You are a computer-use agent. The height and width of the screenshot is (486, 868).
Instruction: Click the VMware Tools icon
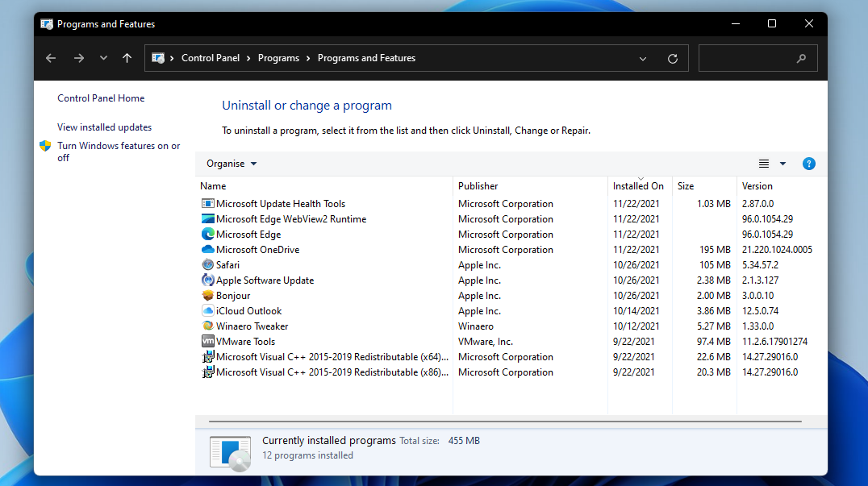tap(207, 341)
